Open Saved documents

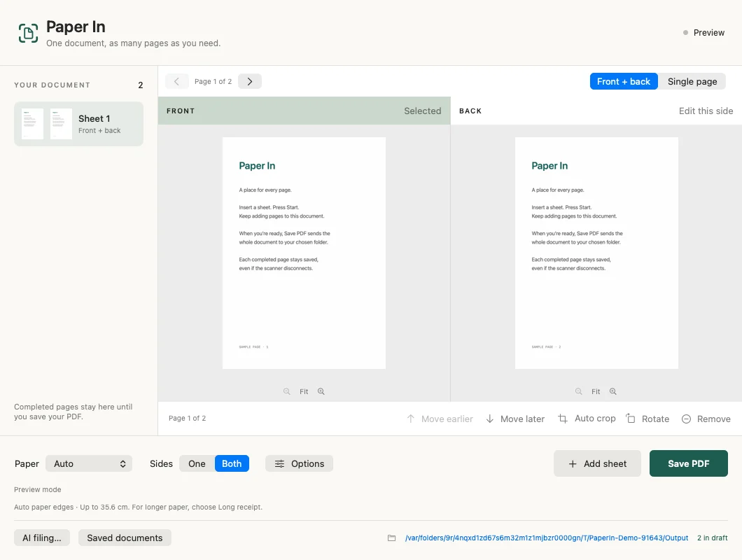(x=125, y=538)
